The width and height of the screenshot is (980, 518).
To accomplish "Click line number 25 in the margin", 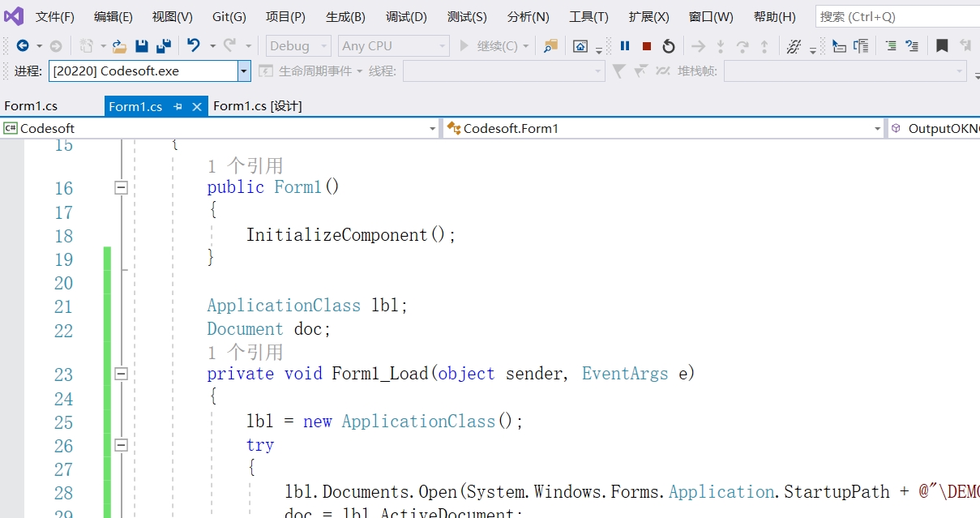I will pyautogui.click(x=63, y=422).
